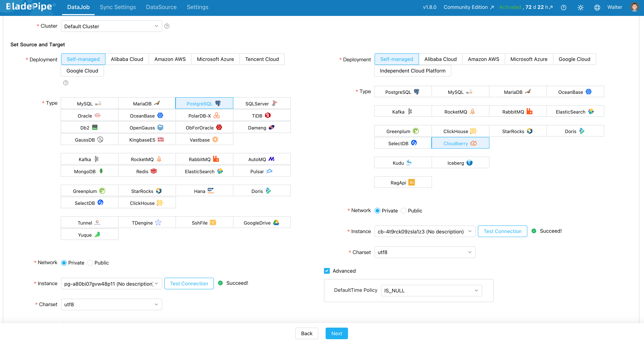Select Oracle as source type
The height and width of the screenshot is (341, 644).
tap(90, 115)
